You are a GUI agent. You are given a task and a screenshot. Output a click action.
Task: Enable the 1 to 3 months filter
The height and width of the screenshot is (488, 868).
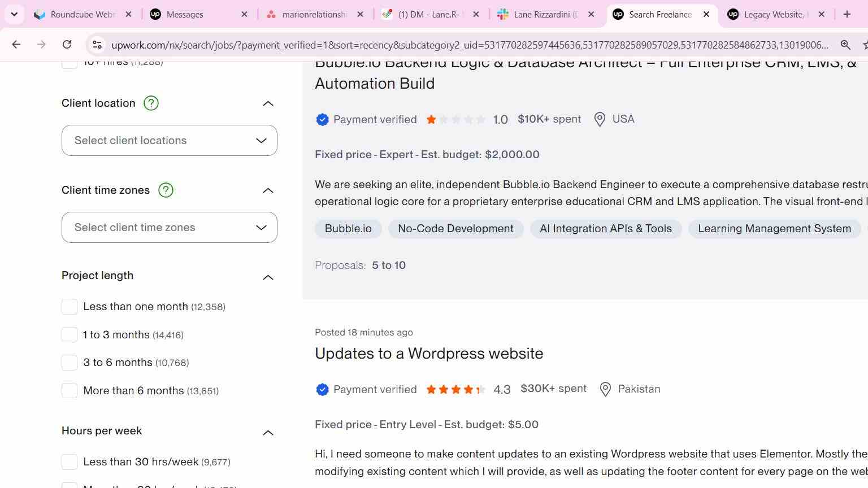[x=70, y=334]
